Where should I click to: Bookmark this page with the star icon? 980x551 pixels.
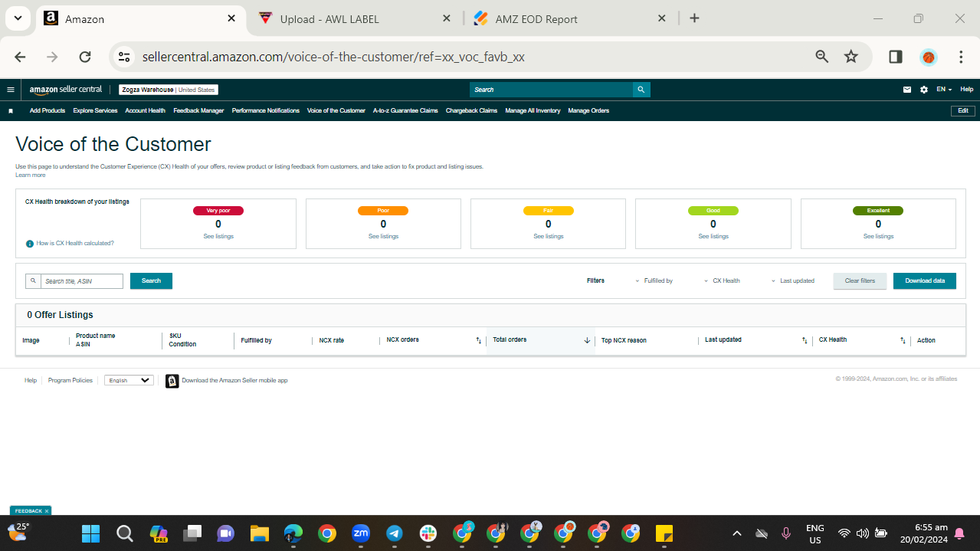coord(851,57)
